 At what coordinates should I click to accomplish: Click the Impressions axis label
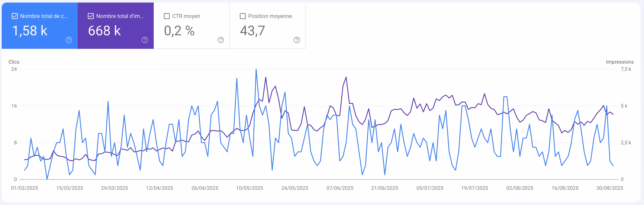click(620, 61)
